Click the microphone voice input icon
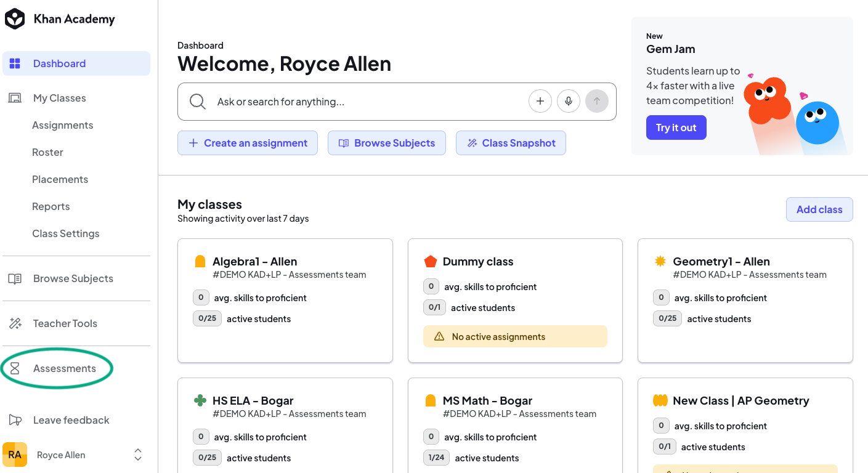The image size is (868, 473). coord(569,101)
